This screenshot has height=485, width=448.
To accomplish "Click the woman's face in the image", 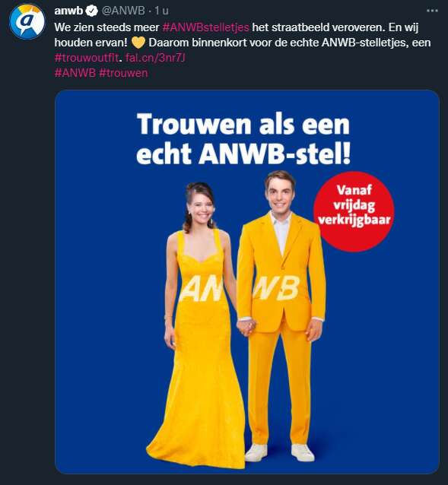I will pyautogui.click(x=201, y=209).
